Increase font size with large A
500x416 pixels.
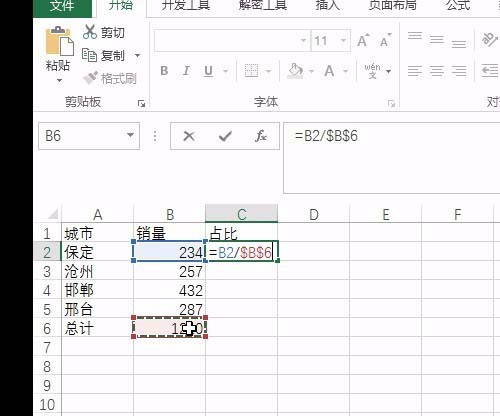click(363, 41)
